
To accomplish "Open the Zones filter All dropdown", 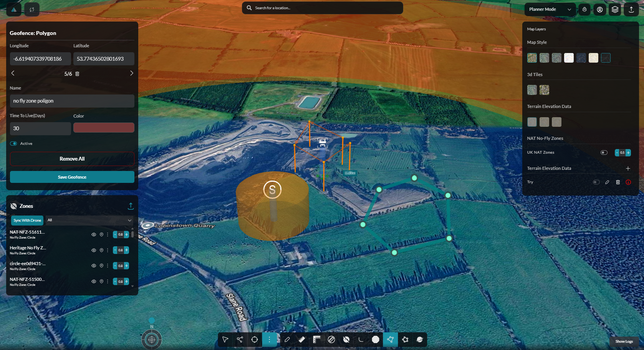I will (89, 221).
